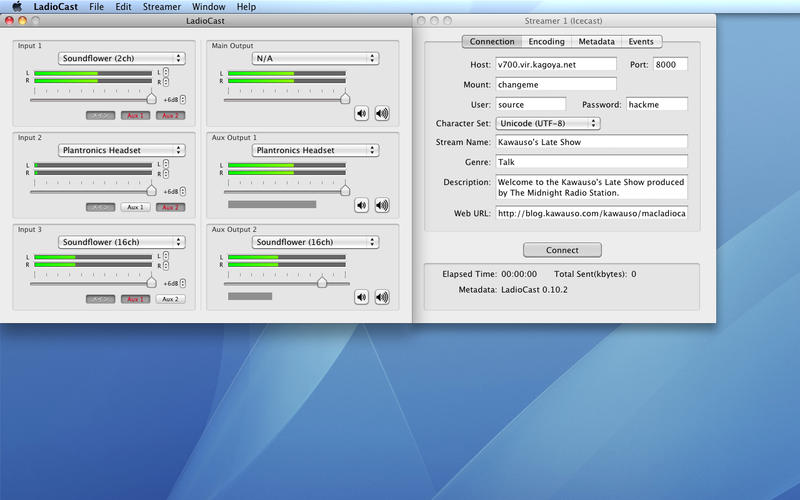Open the Main Output N/A device dropdown
Screen dimensions: 800x500
point(315,58)
